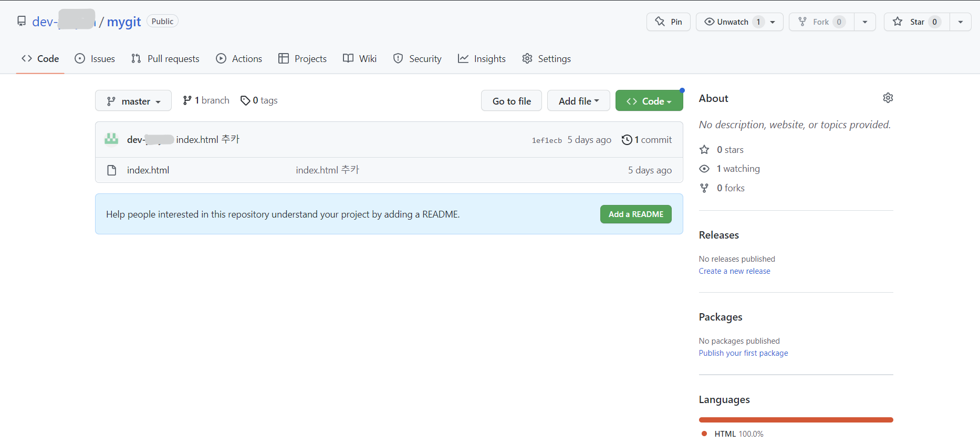Open the latest commit message 'index.html 추가'
This screenshot has width=980, height=443.
pos(208,139)
